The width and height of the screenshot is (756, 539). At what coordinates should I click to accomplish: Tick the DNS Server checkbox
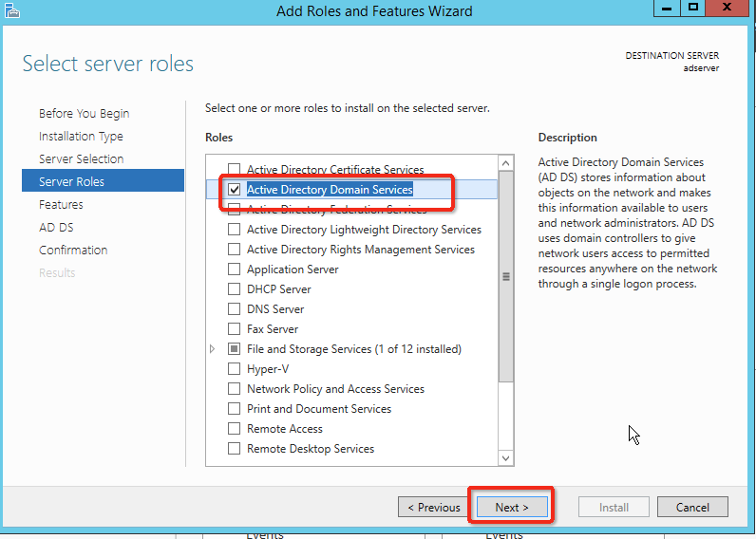[235, 309]
